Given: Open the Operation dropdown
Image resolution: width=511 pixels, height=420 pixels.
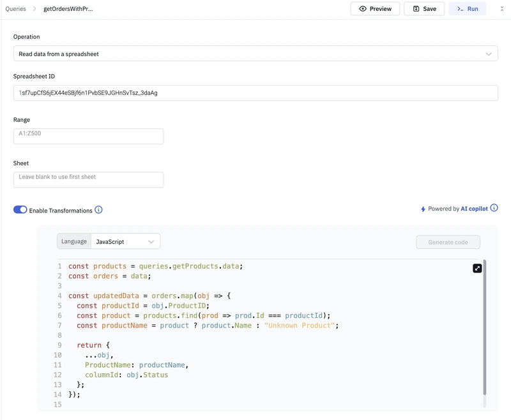Looking at the screenshot, I should point(256,54).
